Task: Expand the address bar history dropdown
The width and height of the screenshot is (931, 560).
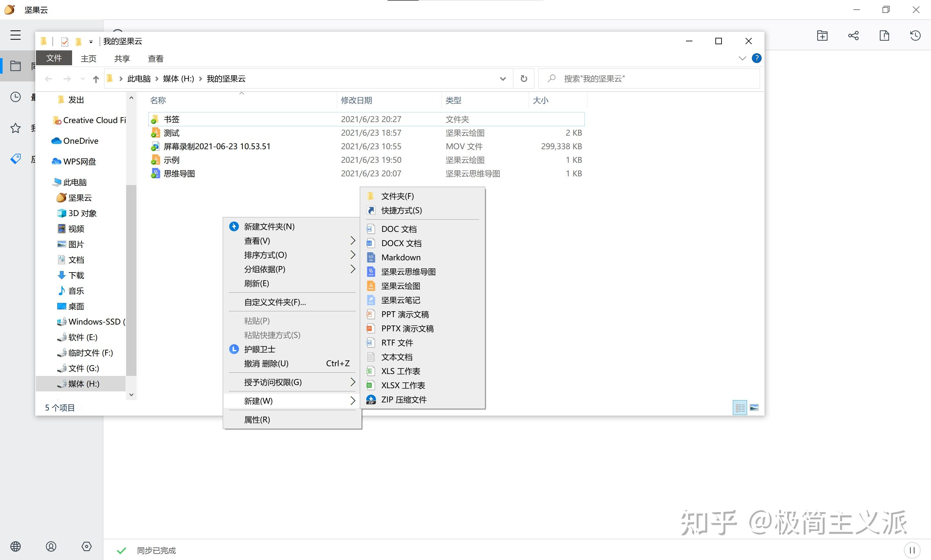Action: tap(503, 79)
